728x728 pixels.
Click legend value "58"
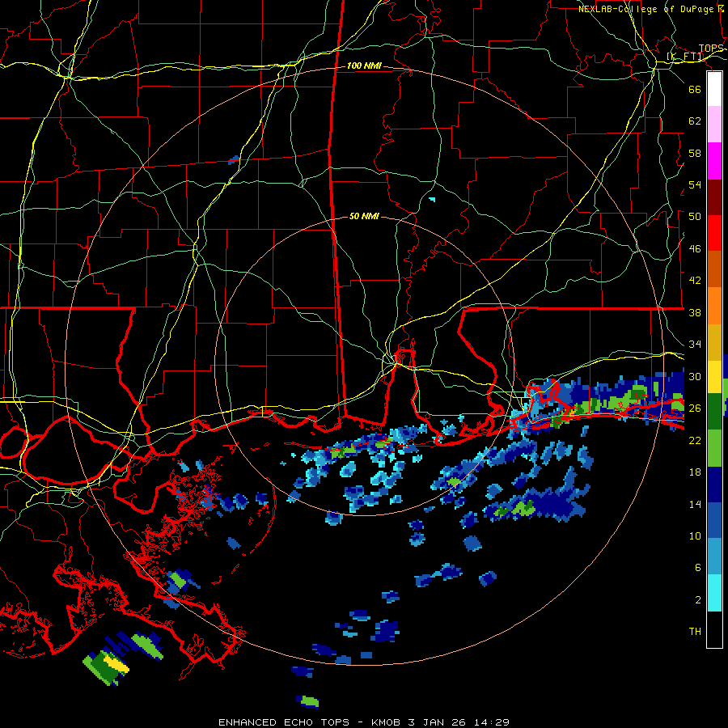tap(695, 153)
